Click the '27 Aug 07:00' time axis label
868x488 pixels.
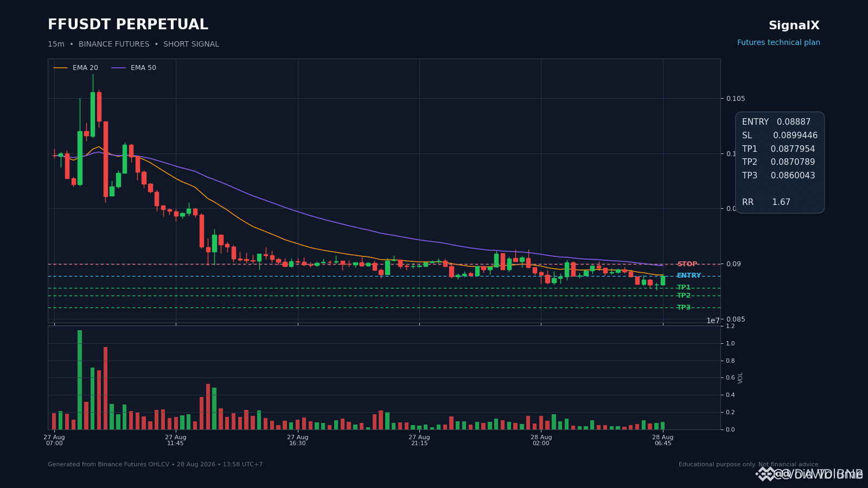(54, 440)
